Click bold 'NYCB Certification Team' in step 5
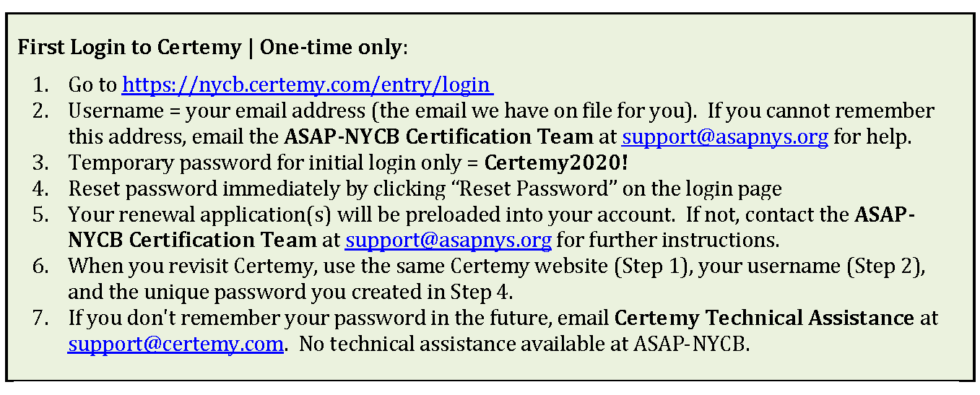Viewport: 980px width, 395px height. tap(192, 240)
